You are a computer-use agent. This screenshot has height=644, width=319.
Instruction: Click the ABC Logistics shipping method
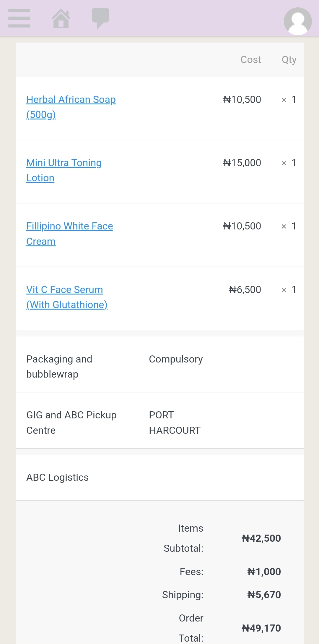point(58,478)
